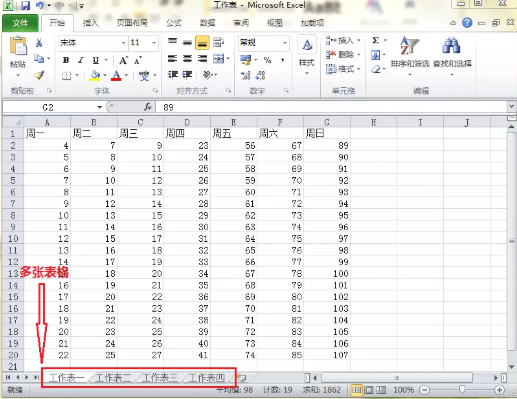Viewport: 517px width, 399px height.
Task: Open the Excel help question mark
Action: pyautogui.click(x=467, y=23)
